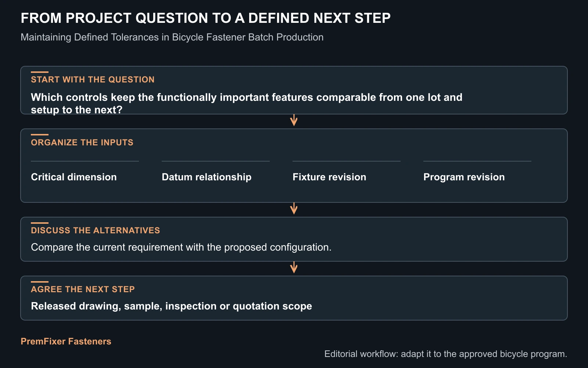Click the arrow below Organize the Inputs
The height and width of the screenshot is (368, 588).
pyautogui.click(x=294, y=209)
